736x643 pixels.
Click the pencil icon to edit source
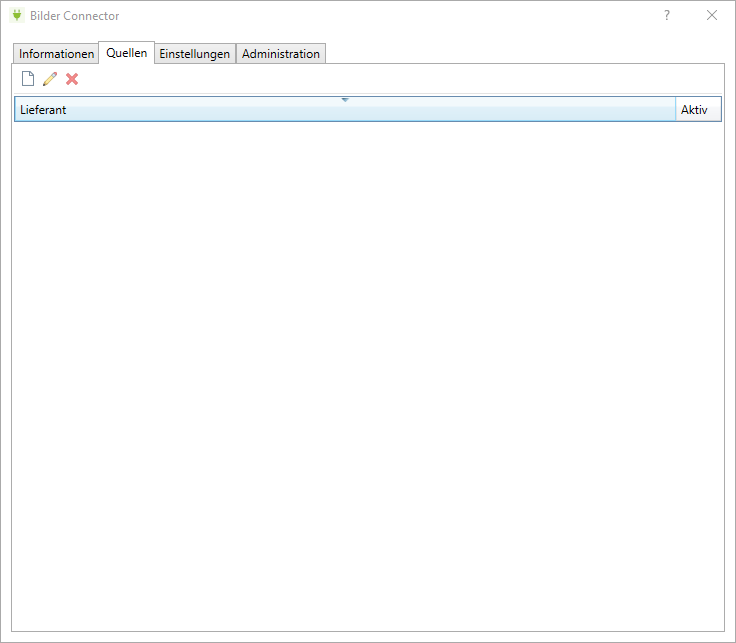[x=50, y=79]
